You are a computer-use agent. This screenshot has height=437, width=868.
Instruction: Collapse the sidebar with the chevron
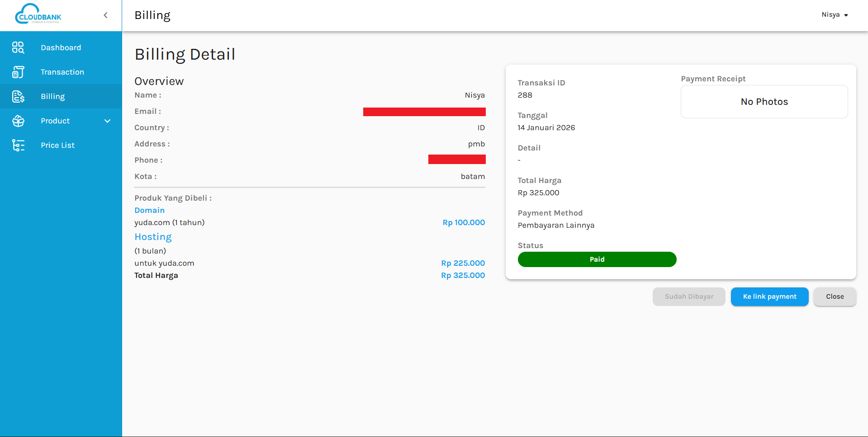point(105,15)
